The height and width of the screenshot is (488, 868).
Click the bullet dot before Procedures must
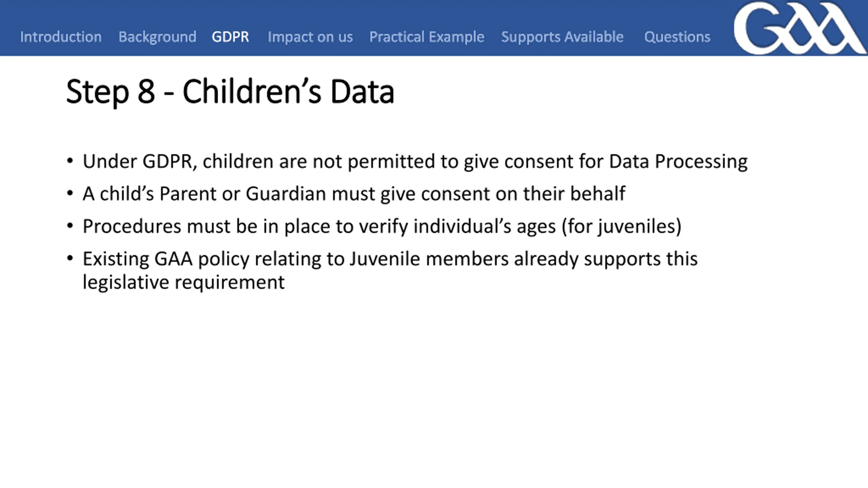pyautogui.click(x=70, y=226)
